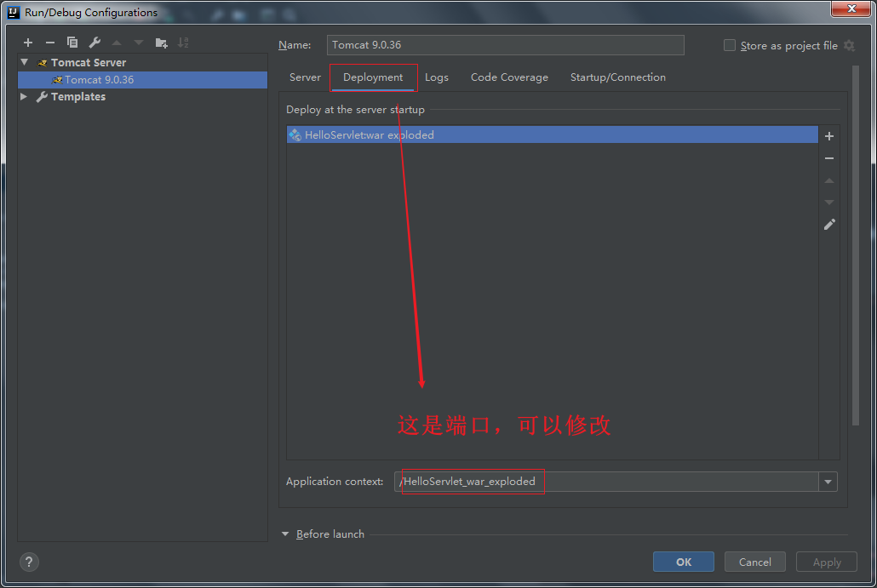The width and height of the screenshot is (877, 588).
Task: Create new folder for configurations
Action: pos(162,43)
